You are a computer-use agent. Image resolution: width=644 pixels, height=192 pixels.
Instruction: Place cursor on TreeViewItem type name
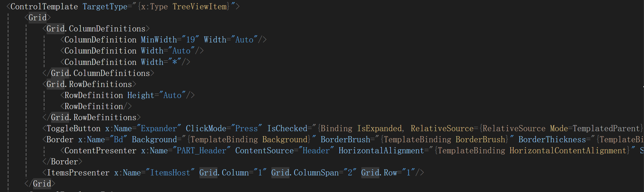[x=199, y=7]
